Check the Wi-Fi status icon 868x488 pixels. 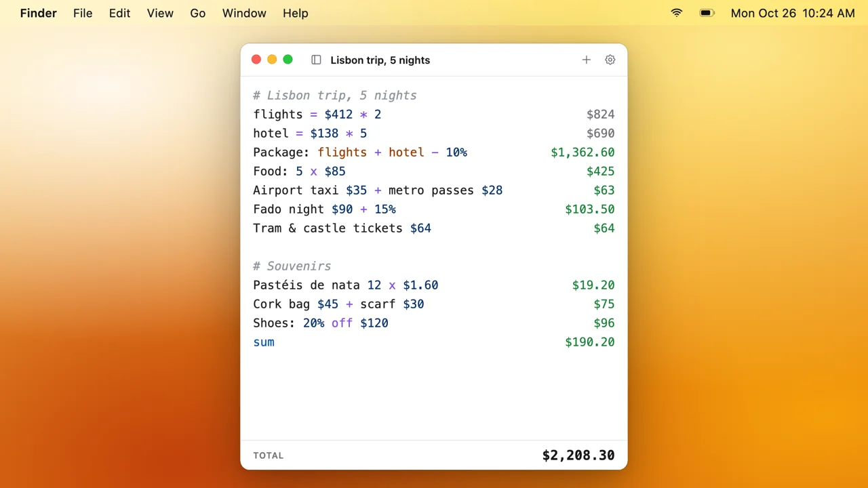pyautogui.click(x=677, y=13)
